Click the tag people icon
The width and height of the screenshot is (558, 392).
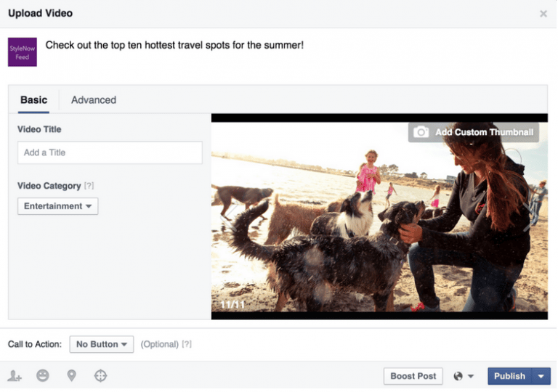15,375
